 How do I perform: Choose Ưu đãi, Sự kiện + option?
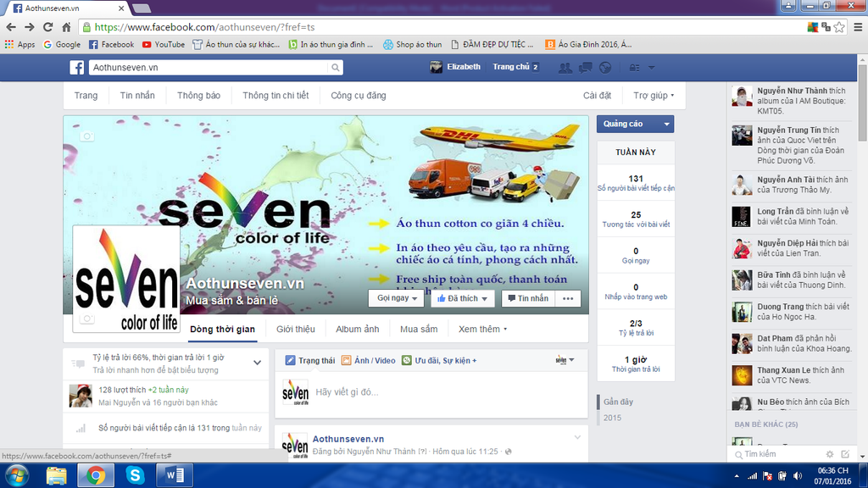point(439,360)
